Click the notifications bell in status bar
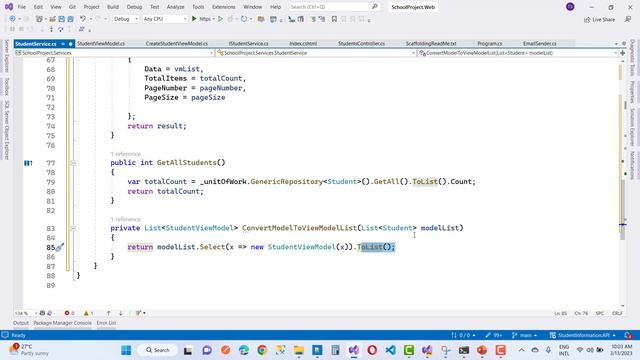This screenshot has width=640, height=360. point(629,335)
